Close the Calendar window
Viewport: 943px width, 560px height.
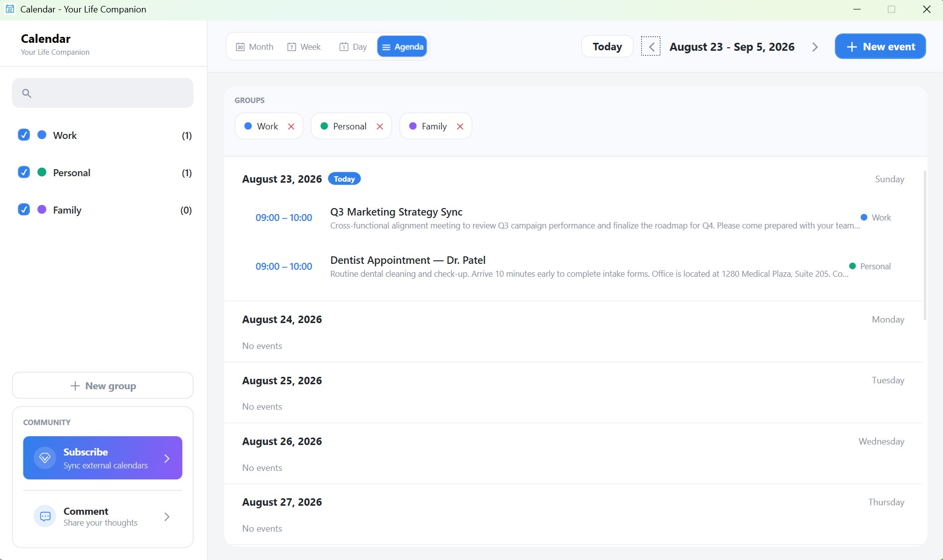pyautogui.click(x=927, y=9)
